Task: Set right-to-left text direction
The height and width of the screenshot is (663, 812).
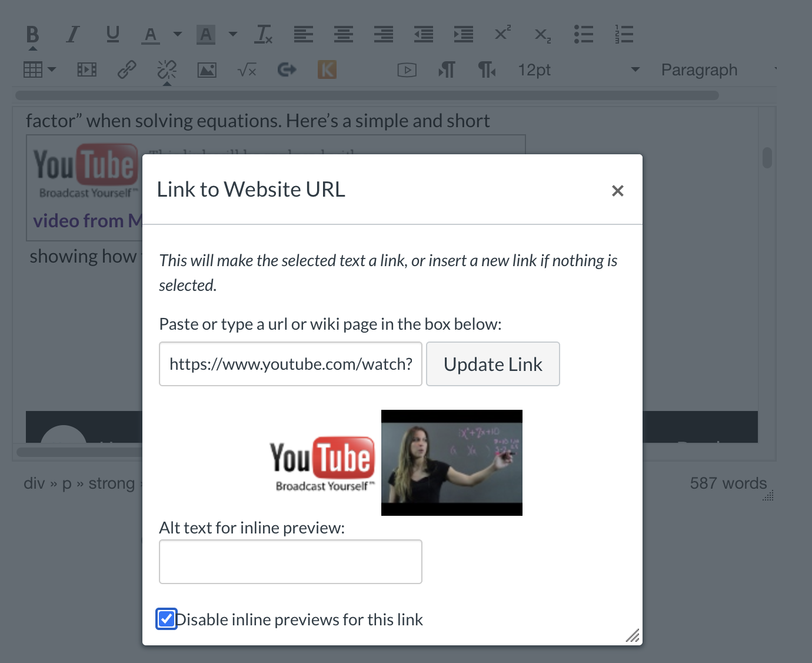Action: (487, 70)
